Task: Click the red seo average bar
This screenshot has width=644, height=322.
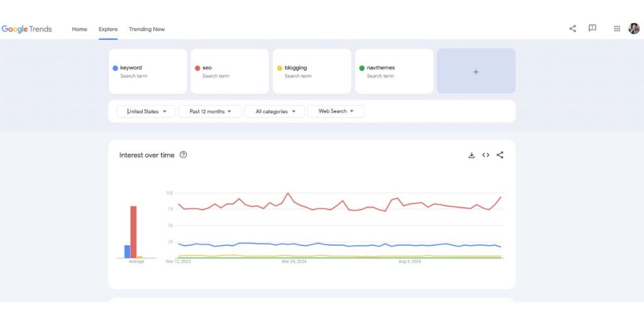Action: tap(133, 232)
